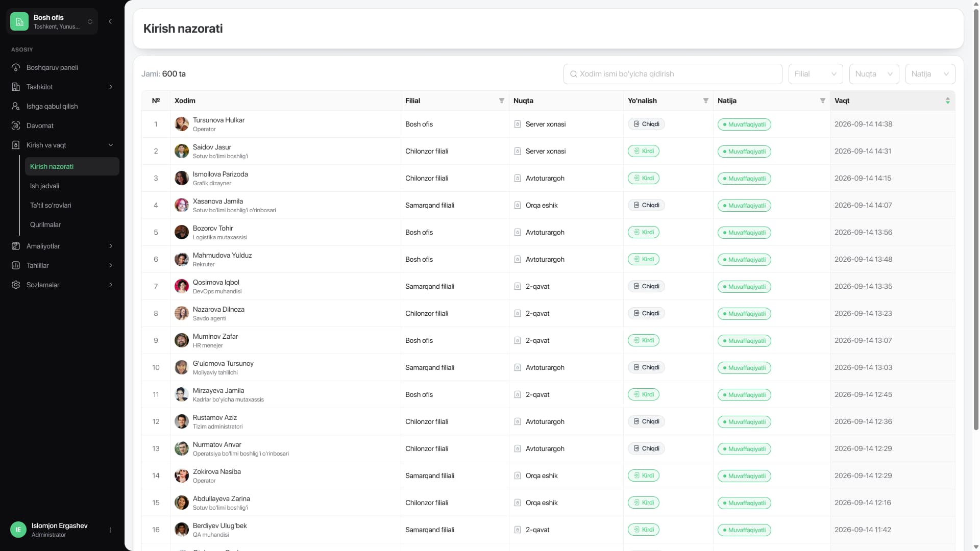The width and height of the screenshot is (980, 551).
Task: Click the Tahlillar chart icon
Action: tap(16, 265)
